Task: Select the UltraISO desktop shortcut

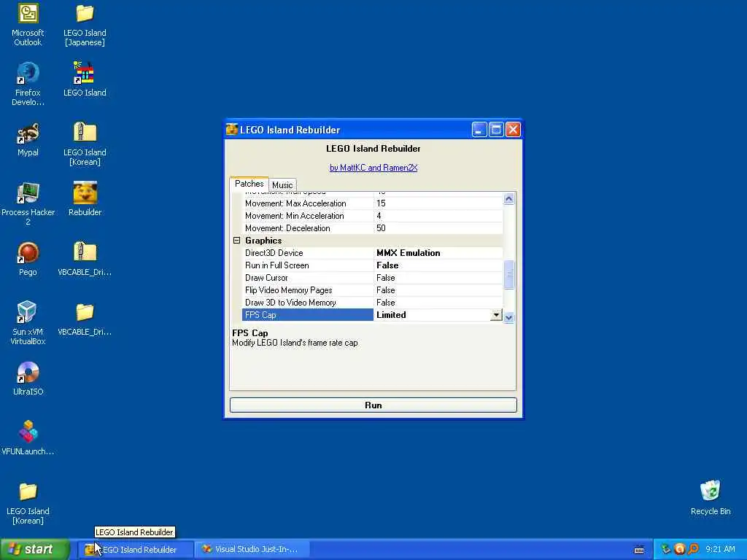Action: tap(28, 373)
